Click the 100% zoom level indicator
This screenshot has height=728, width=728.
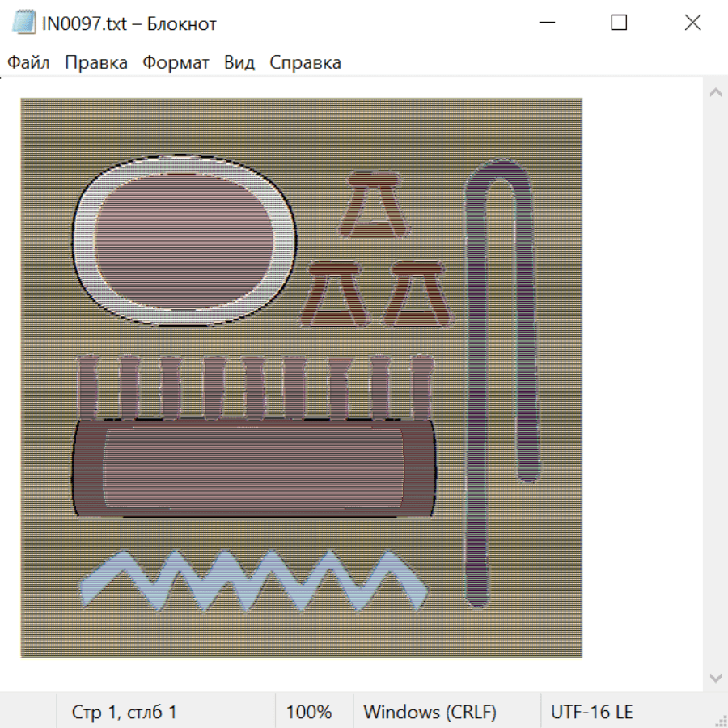309,713
